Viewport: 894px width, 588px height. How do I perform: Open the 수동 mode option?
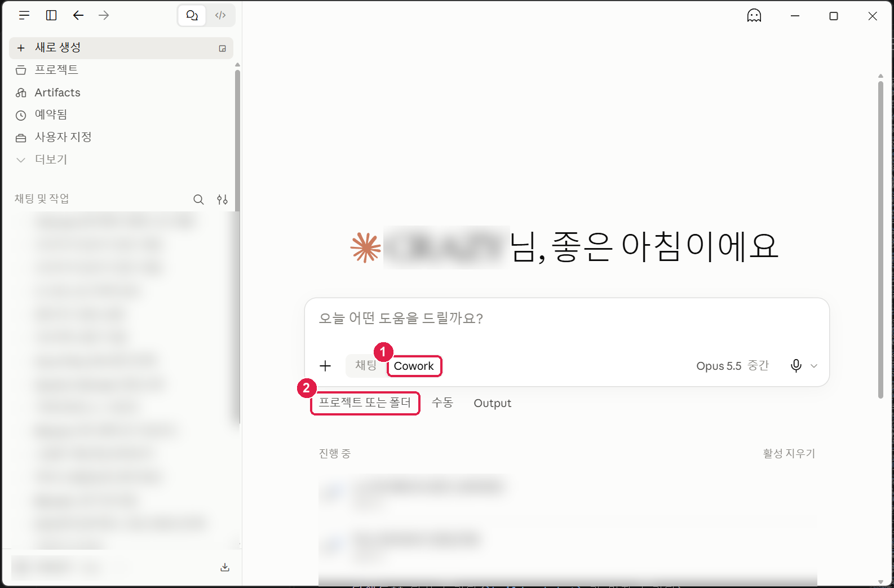pyautogui.click(x=442, y=403)
